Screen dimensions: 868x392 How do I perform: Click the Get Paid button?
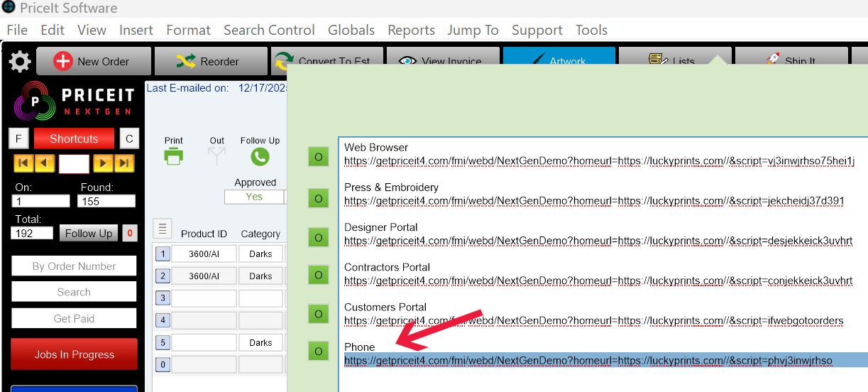point(74,318)
